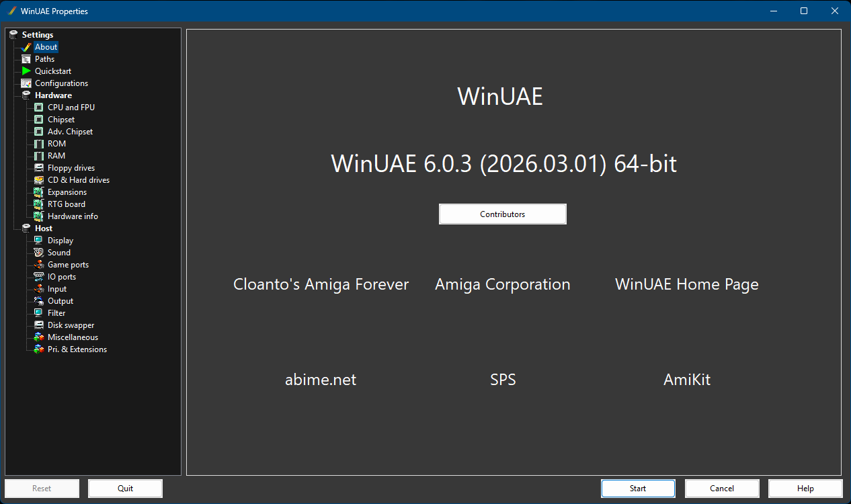Select the Chipset settings icon

pos(60,119)
